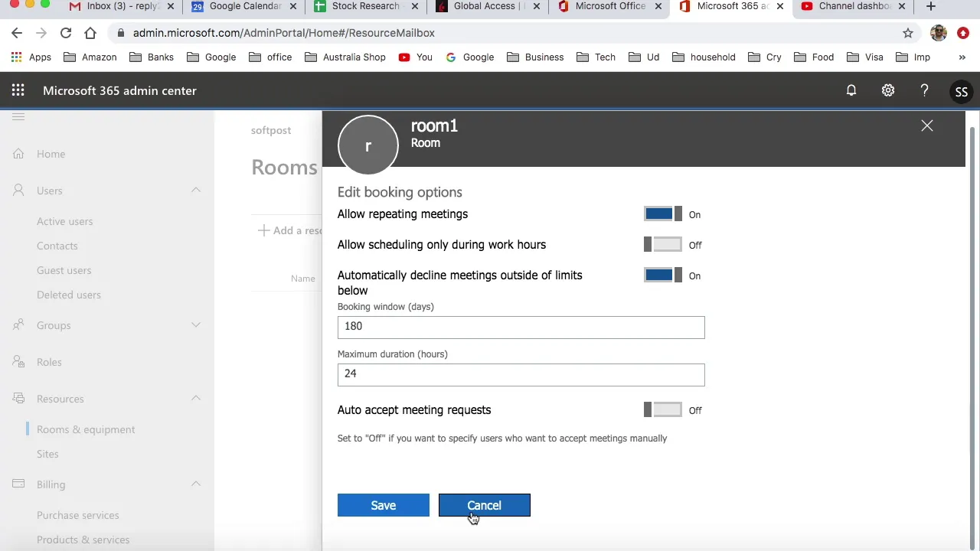This screenshot has height=551, width=980.
Task: Open the Google bookmark with G icon
Action: 469,57
